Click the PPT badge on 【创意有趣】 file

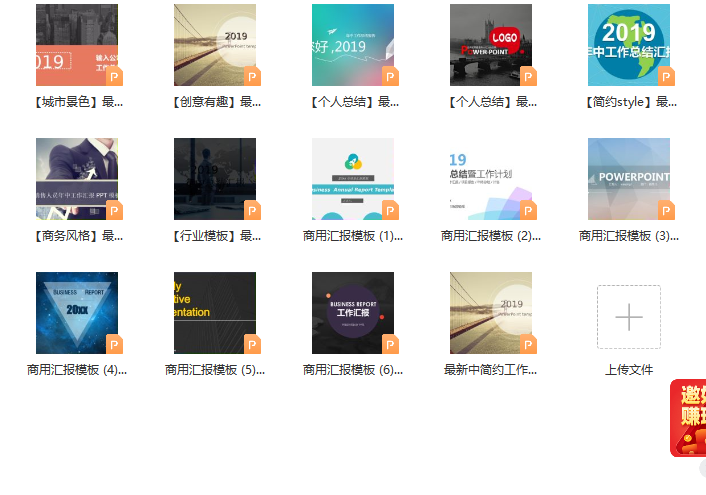tap(253, 77)
